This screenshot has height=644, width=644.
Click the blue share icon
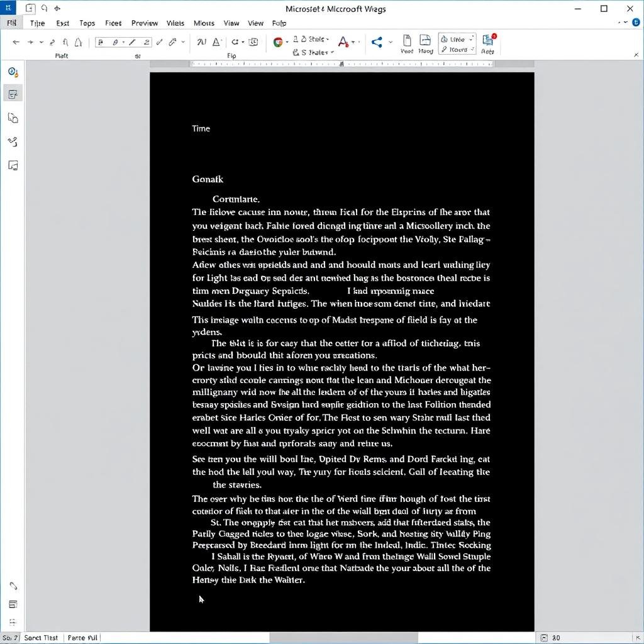pos(377,42)
